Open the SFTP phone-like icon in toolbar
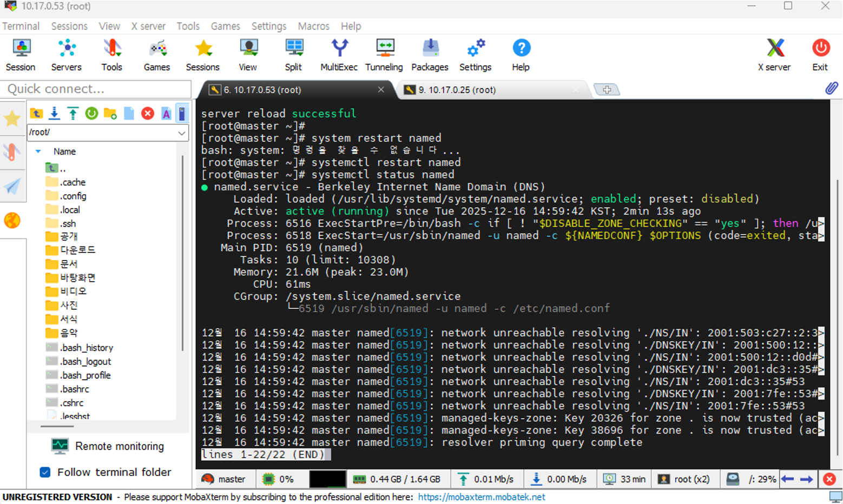Image resolution: width=843 pixels, height=504 pixels. 182,114
